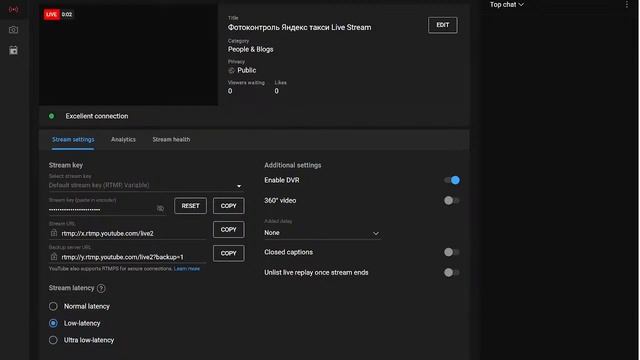
Task: Click the 'Viewers waiting' count label
Action: [246, 82]
